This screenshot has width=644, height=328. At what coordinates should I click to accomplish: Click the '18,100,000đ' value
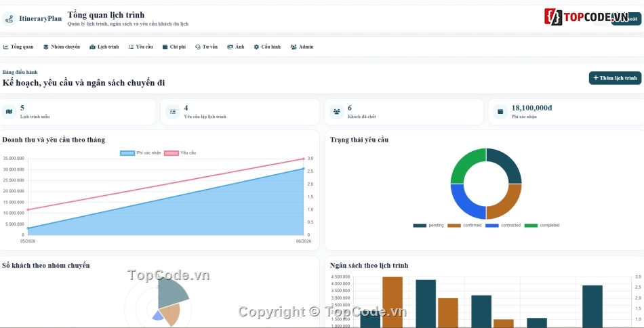[x=532, y=108]
